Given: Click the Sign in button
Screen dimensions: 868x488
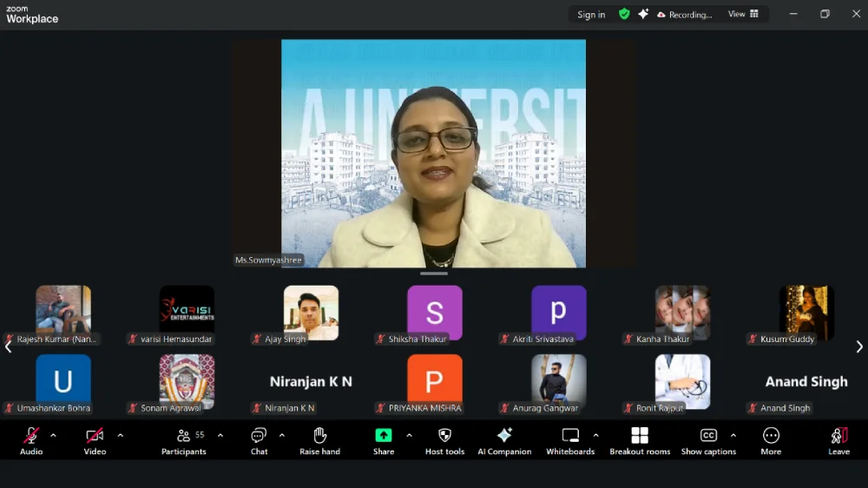Looking at the screenshot, I should 591,15.
